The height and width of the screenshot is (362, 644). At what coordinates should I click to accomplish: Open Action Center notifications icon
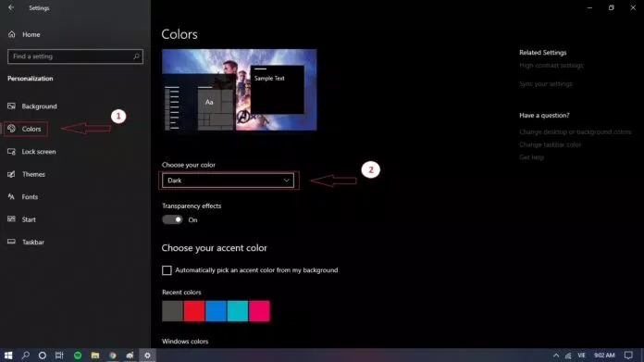[628, 355]
